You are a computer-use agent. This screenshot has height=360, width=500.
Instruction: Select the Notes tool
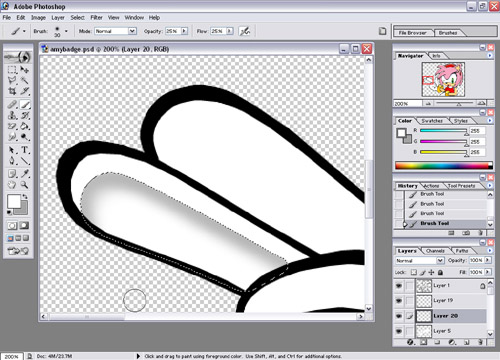point(12,174)
